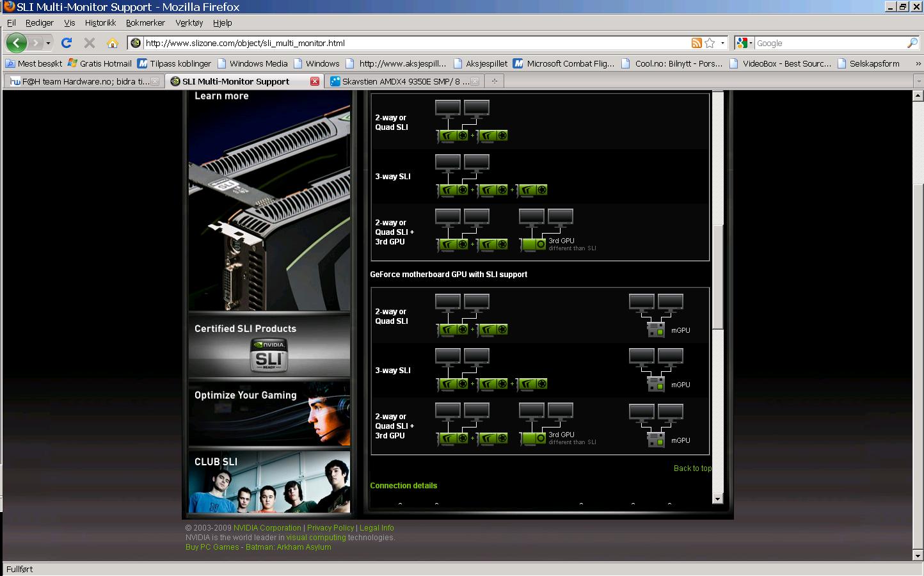The height and width of the screenshot is (576, 924).
Task: Open the Verktøy menu
Action: [189, 22]
